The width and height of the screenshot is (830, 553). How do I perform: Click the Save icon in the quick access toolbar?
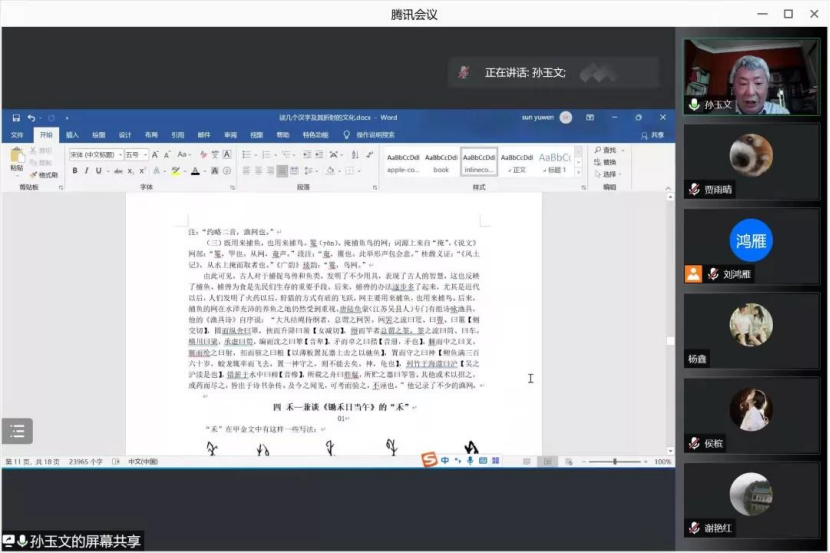pyautogui.click(x=17, y=118)
